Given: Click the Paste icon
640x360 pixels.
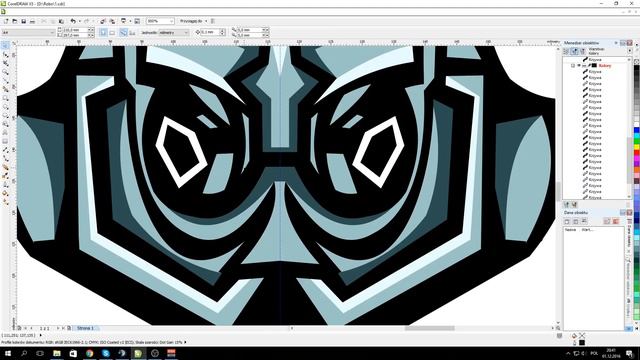Looking at the screenshot, I should coord(61,21).
